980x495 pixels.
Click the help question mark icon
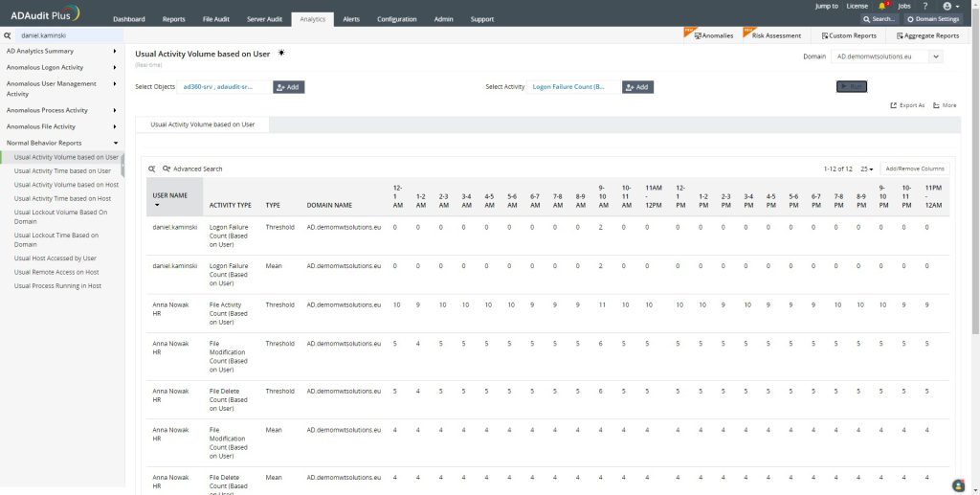[924, 6]
